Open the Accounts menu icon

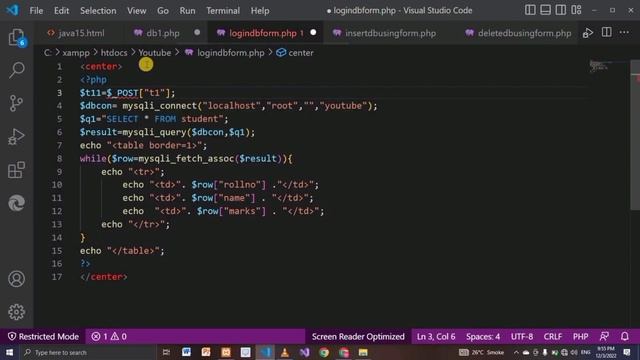(x=16, y=279)
